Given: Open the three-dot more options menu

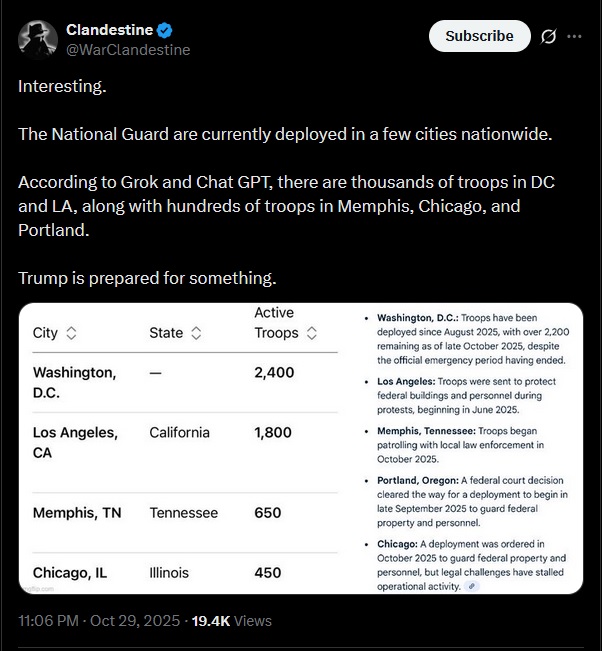Looking at the screenshot, I should [574, 36].
